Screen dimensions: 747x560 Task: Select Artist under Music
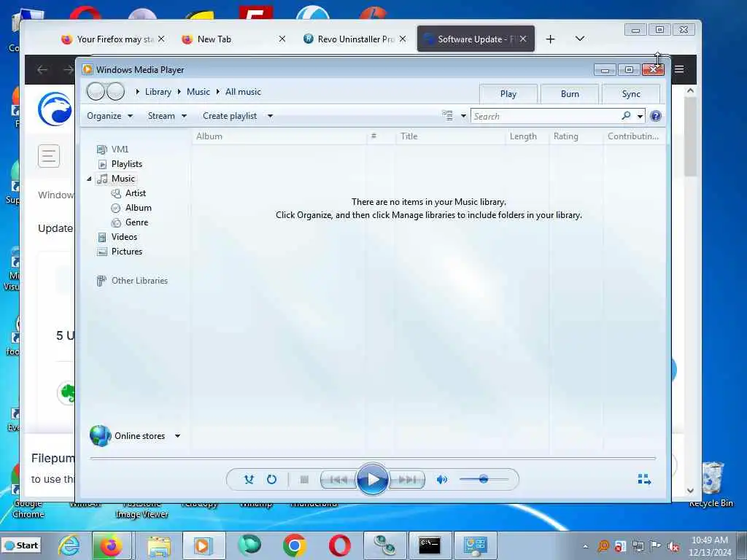(x=135, y=192)
